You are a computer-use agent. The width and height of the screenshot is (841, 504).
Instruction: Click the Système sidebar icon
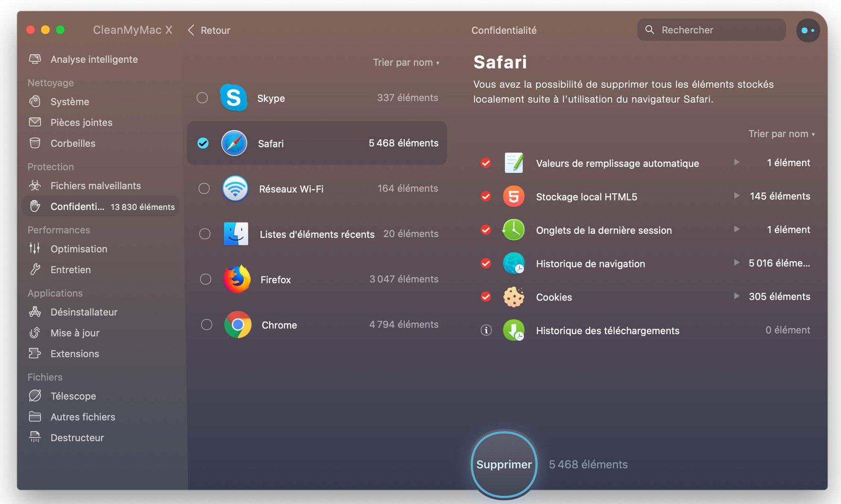tap(35, 101)
